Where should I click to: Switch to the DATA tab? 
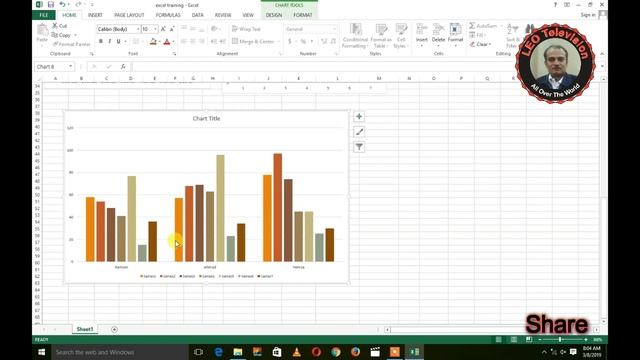(198, 15)
